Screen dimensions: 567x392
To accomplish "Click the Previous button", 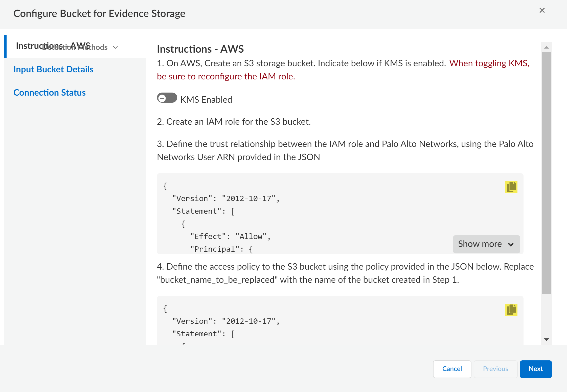I will [495, 369].
